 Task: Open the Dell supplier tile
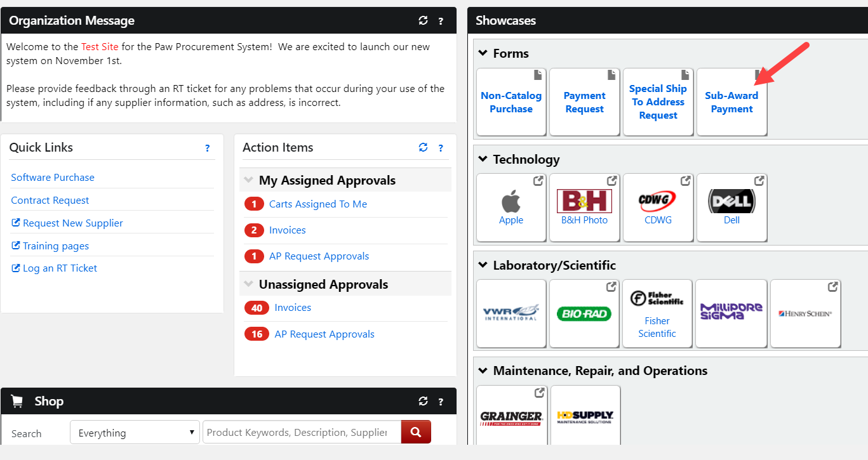pyautogui.click(x=731, y=207)
